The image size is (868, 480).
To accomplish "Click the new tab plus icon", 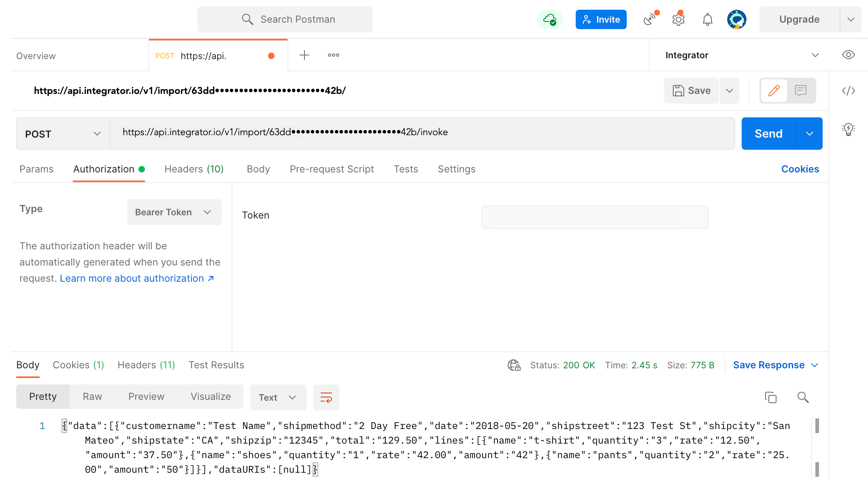I will click(304, 55).
